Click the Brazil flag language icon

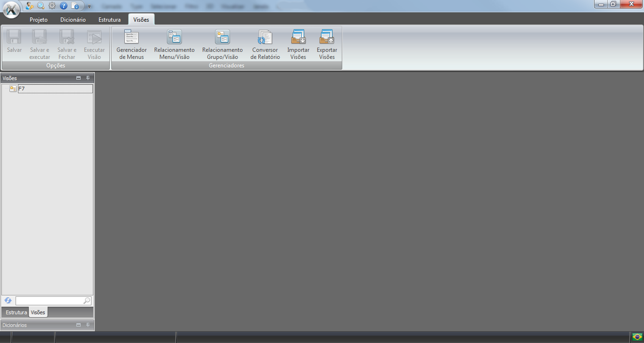pyautogui.click(x=637, y=336)
